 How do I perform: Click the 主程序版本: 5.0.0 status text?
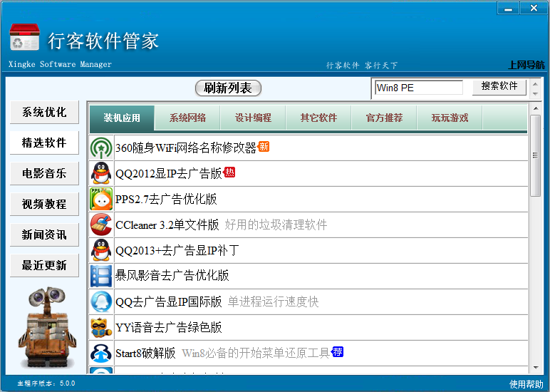[46, 383]
